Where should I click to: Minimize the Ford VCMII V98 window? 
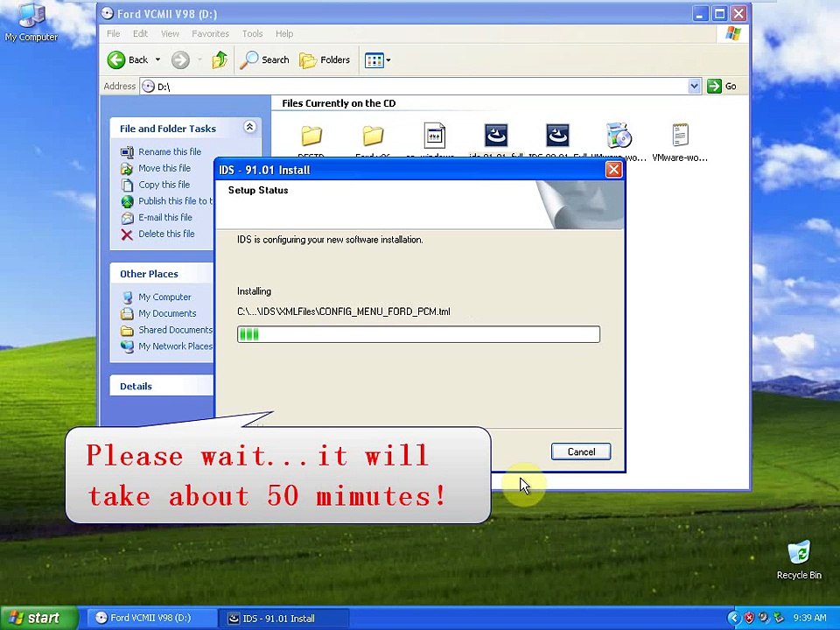pyautogui.click(x=700, y=14)
